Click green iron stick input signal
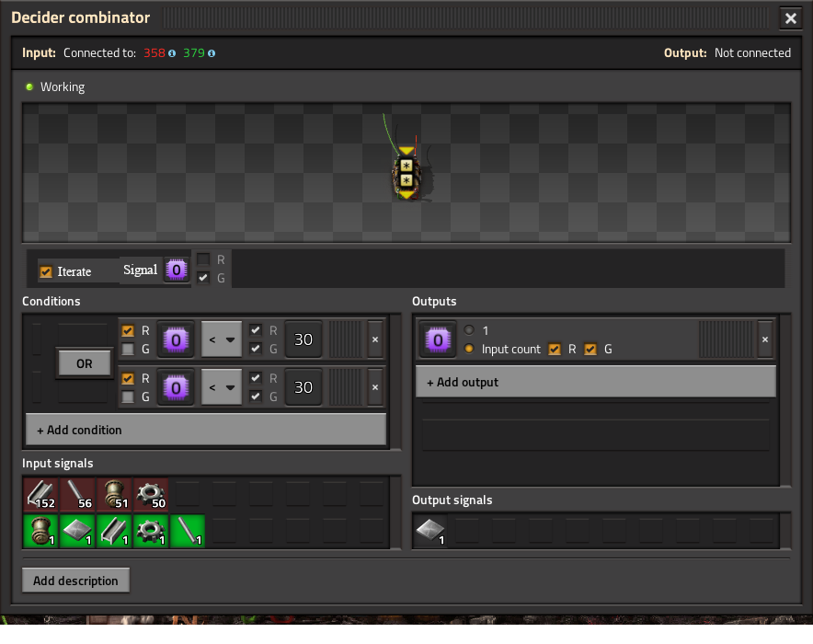Image resolution: width=813 pixels, height=644 pixels. pyautogui.click(x=188, y=531)
